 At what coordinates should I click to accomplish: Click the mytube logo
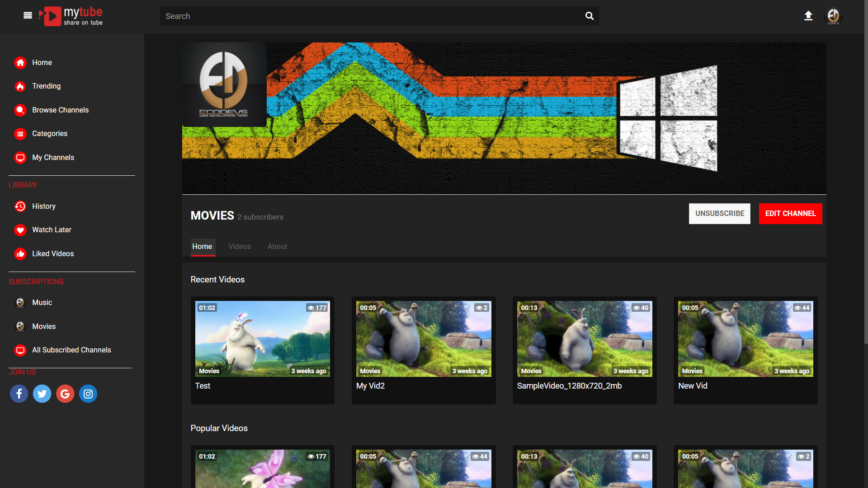pos(71,16)
